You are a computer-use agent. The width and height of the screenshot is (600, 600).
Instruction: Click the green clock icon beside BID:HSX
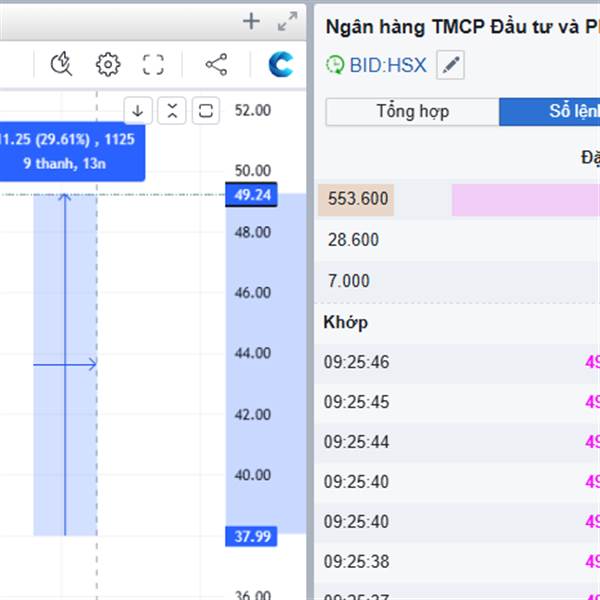click(x=335, y=65)
